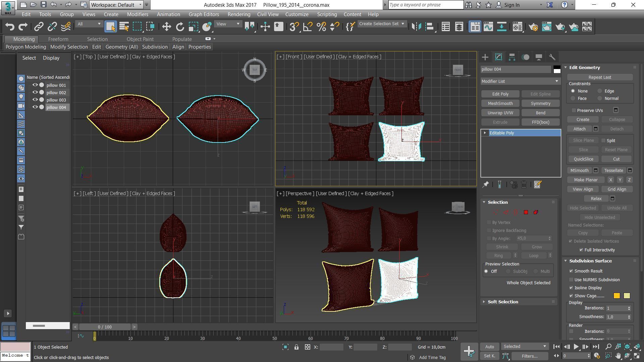The height and width of the screenshot is (362, 644).
Task: Switch to the Motion command panel
Action: 525,57
